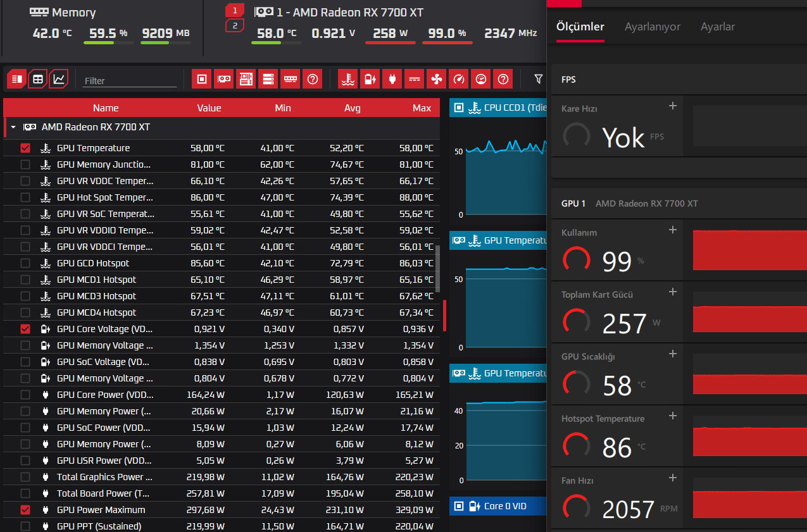Open the Ayarlar tab
The height and width of the screenshot is (532, 807).
718,27
